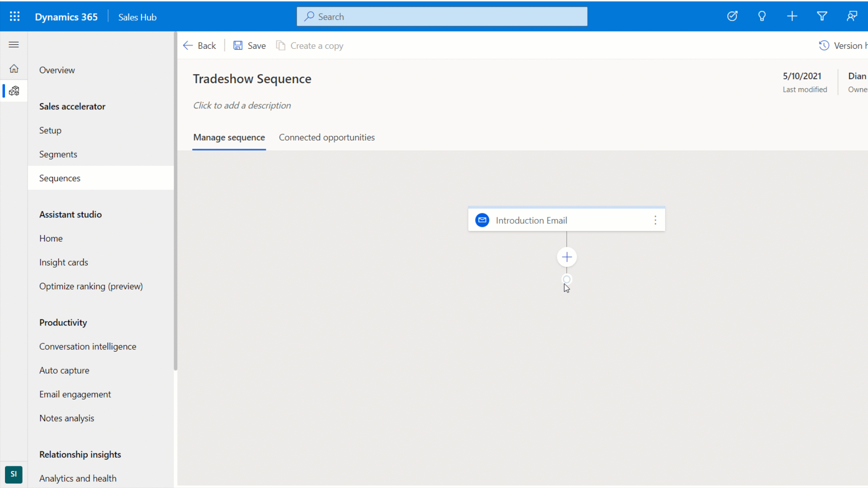Click the plus quick create icon
The width and height of the screenshot is (868, 488).
tap(792, 17)
